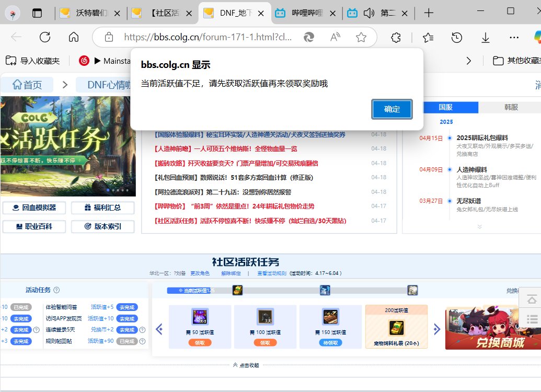Screen dimensions: 541x392
Task: Open the Extensions puzzle icon
Action: click(396, 37)
